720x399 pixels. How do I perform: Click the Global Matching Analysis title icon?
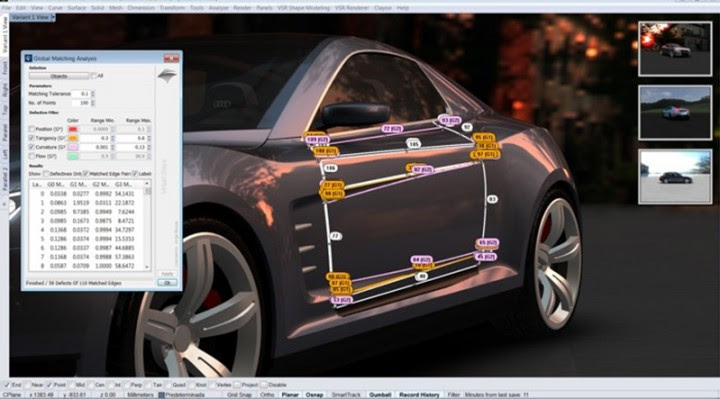pyautogui.click(x=28, y=58)
